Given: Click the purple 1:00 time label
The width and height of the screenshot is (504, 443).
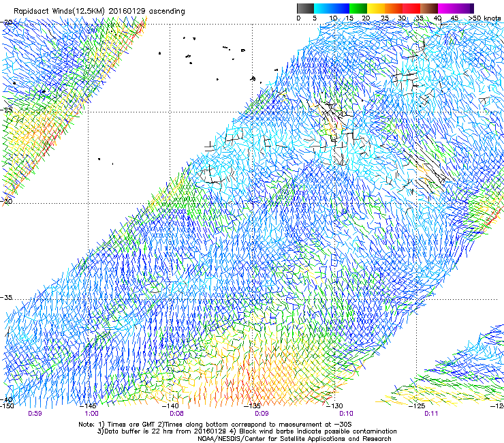Looking at the screenshot, I should (92, 414).
